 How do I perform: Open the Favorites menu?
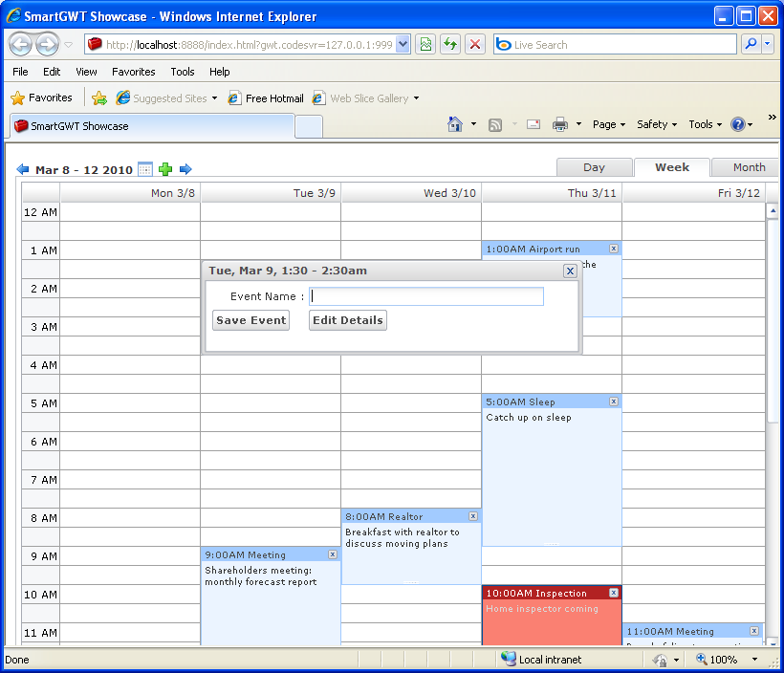134,72
